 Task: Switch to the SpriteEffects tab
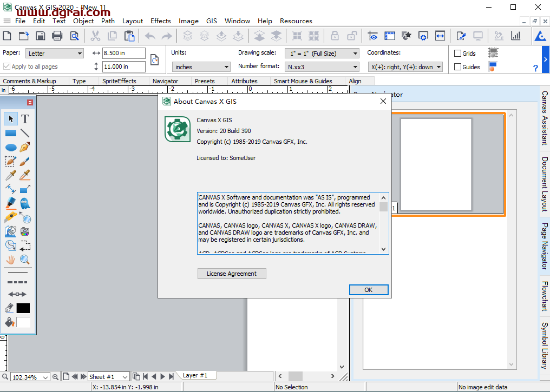coord(119,81)
